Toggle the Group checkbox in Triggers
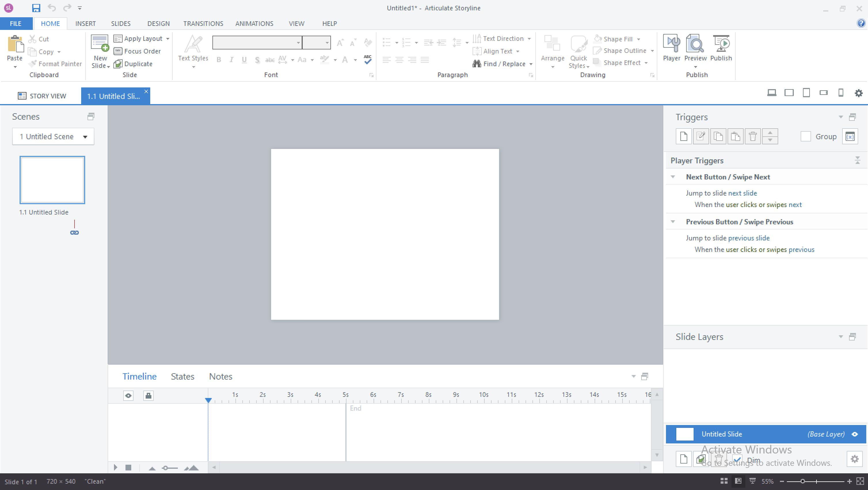The image size is (868, 490). [x=805, y=136]
